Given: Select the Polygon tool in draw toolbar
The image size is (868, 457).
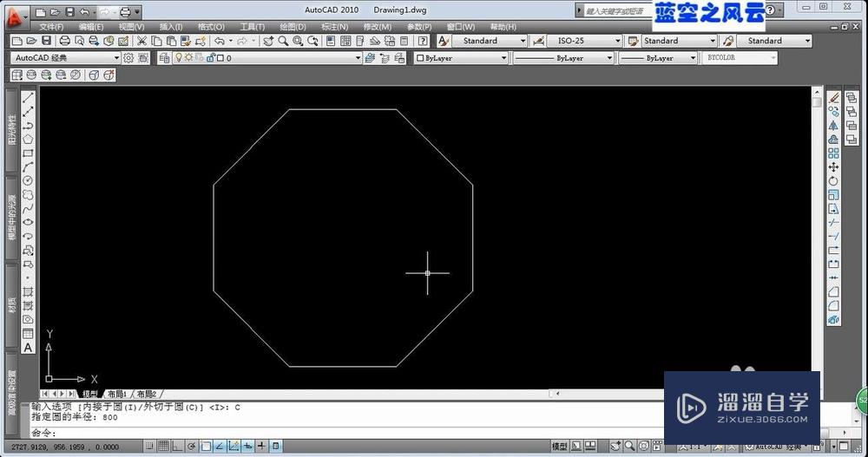Looking at the screenshot, I should (28, 140).
